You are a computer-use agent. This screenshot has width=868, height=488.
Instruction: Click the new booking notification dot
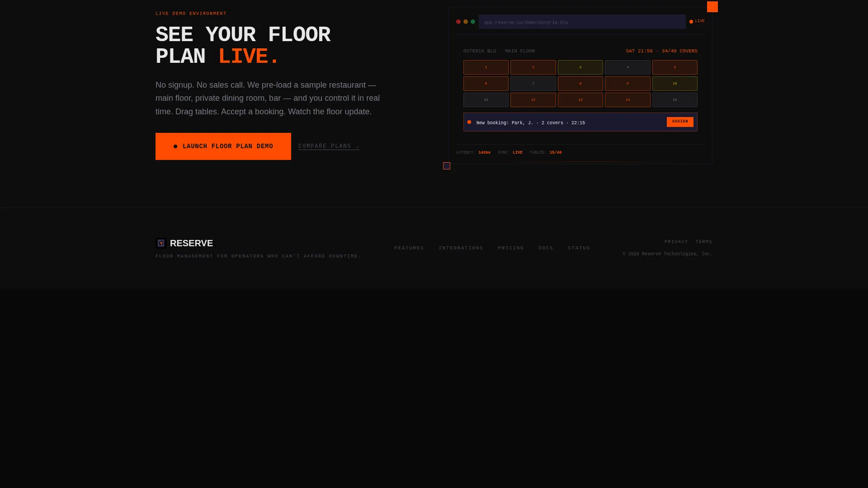point(469,122)
